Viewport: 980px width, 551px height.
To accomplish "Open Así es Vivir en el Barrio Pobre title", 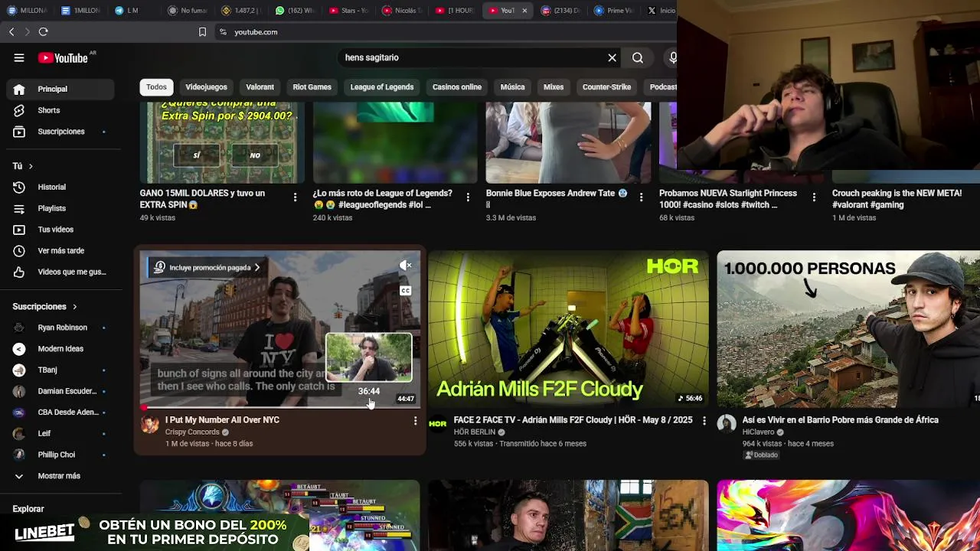I will pos(840,420).
